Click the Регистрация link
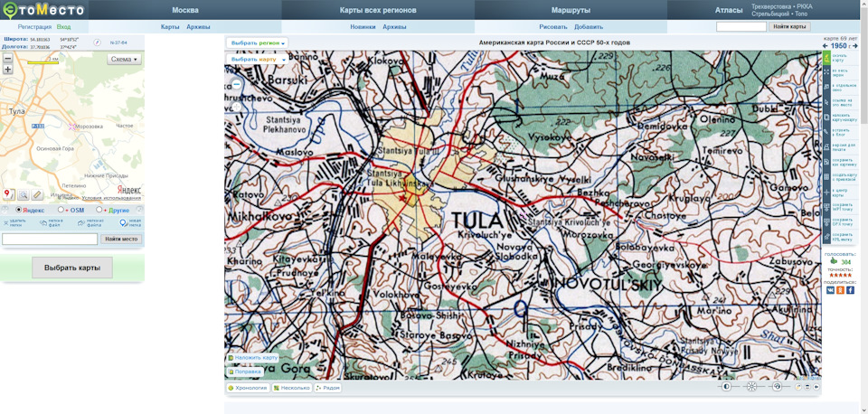This screenshot has height=414, width=868. pyautogui.click(x=34, y=26)
